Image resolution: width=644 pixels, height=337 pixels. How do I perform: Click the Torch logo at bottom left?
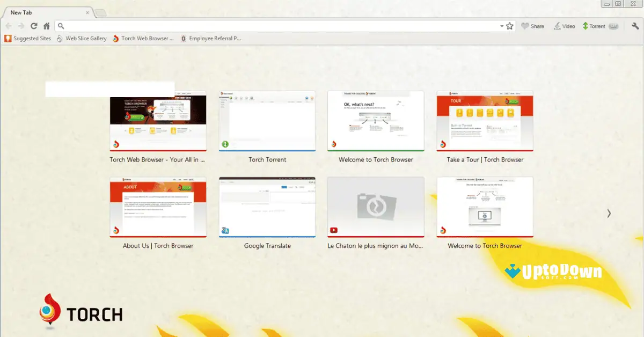click(x=51, y=310)
